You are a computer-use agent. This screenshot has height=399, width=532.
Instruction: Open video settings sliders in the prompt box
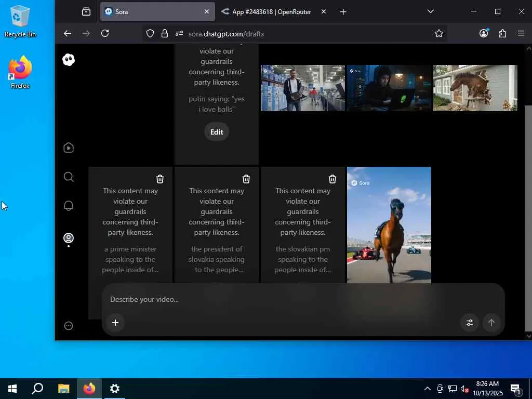pos(470,323)
